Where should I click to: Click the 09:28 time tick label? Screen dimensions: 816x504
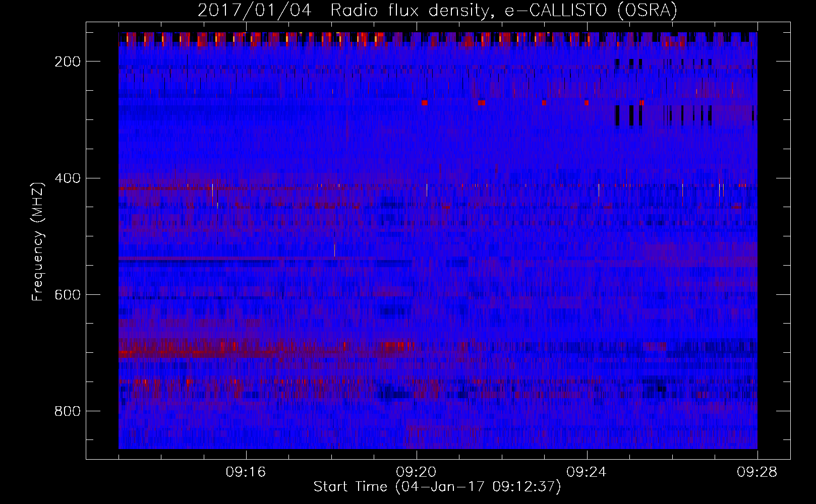[x=757, y=472]
